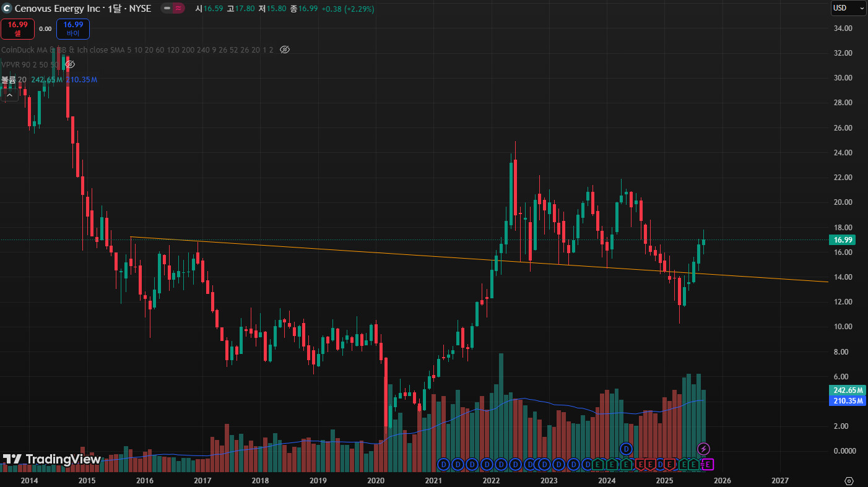Click the 볼륨 20 volume legend label
Viewport: 868px width, 487px height.
(x=14, y=80)
